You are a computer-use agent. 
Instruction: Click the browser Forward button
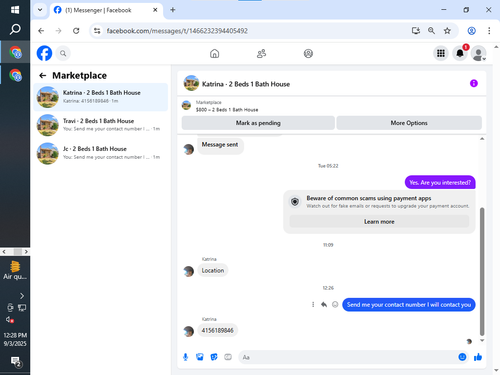coord(59,31)
